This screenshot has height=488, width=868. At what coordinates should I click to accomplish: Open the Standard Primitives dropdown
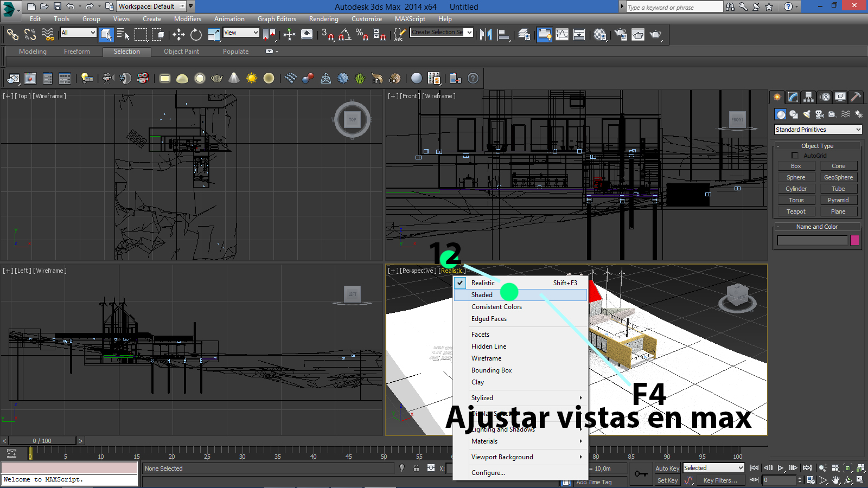818,130
